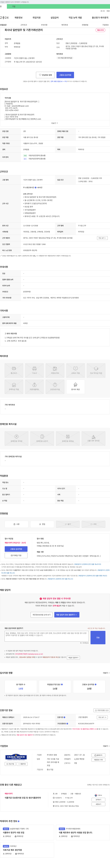Open the 실업급여 menu
Viewport: 110px width, 868px height.
tap(55, 18)
